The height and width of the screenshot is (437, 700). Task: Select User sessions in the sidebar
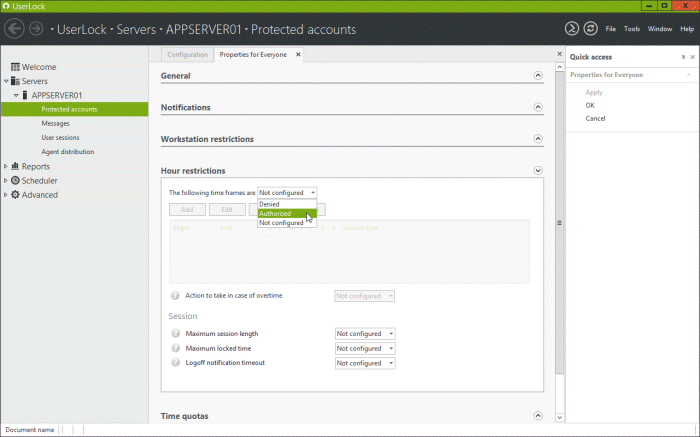(x=60, y=137)
